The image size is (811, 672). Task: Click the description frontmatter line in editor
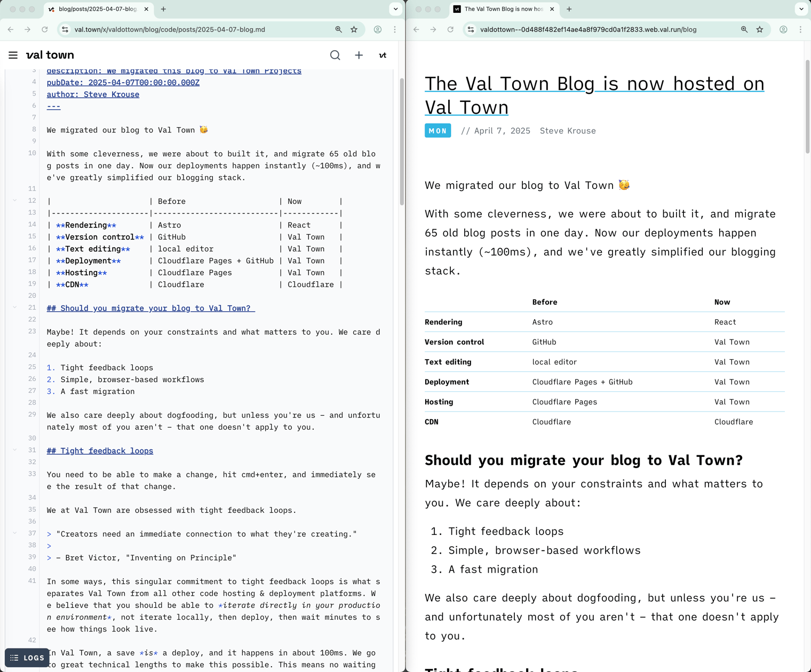(174, 72)
